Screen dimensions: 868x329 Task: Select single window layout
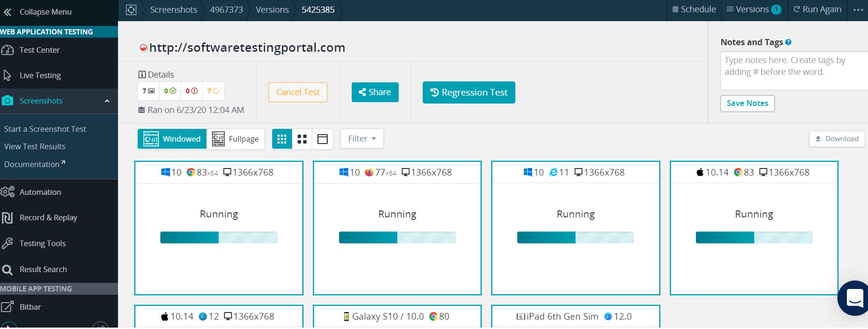point(323,139)
